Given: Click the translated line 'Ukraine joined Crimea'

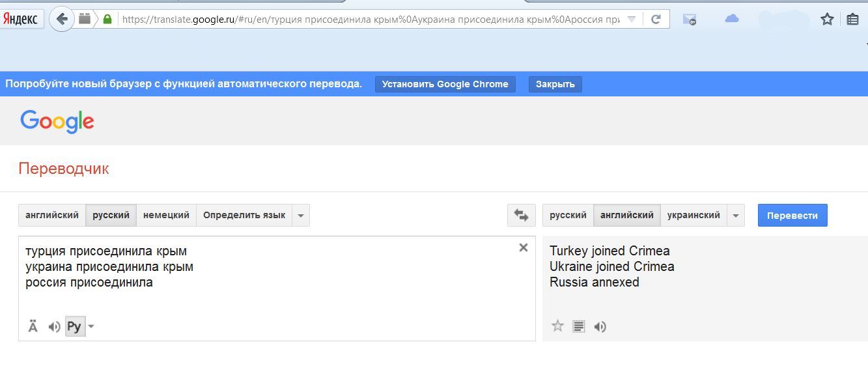Looking at the screenshot, I should tap(612, 266).
